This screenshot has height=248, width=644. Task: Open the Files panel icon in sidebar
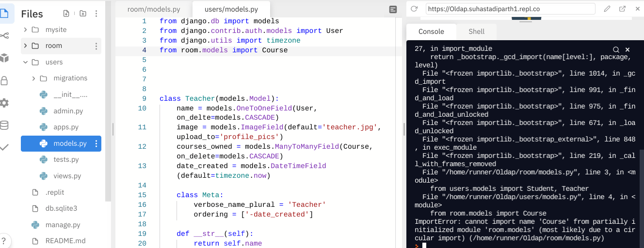4,13
